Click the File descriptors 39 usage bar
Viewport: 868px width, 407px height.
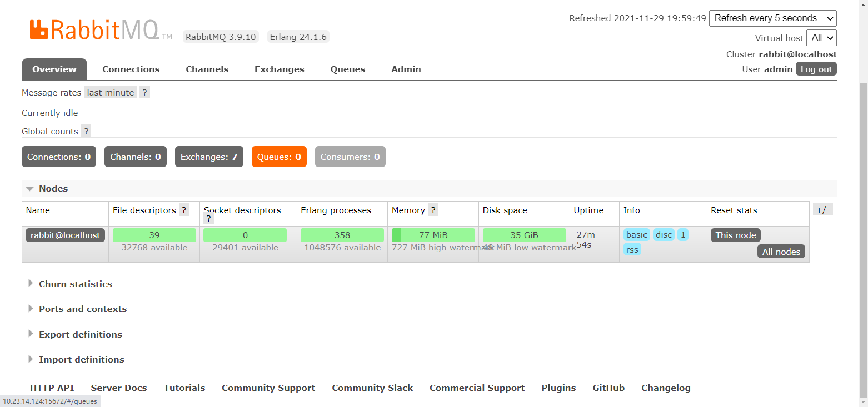[x=154, y=235]
